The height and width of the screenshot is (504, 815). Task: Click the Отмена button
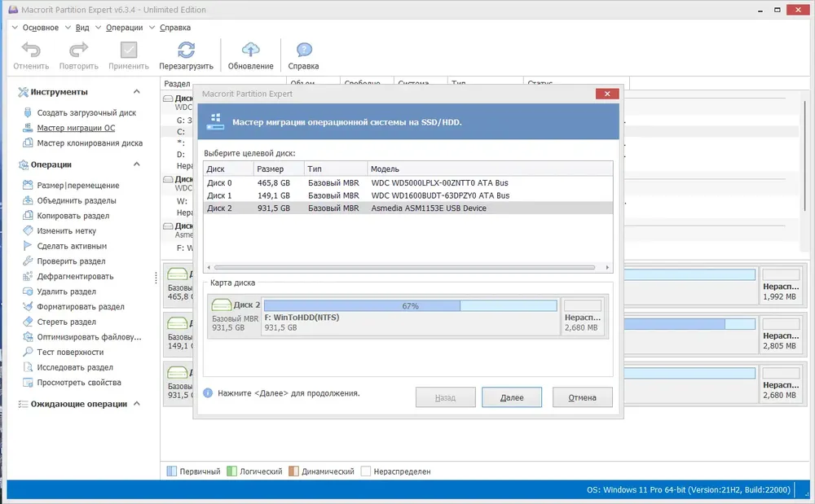tap(582, 397)
